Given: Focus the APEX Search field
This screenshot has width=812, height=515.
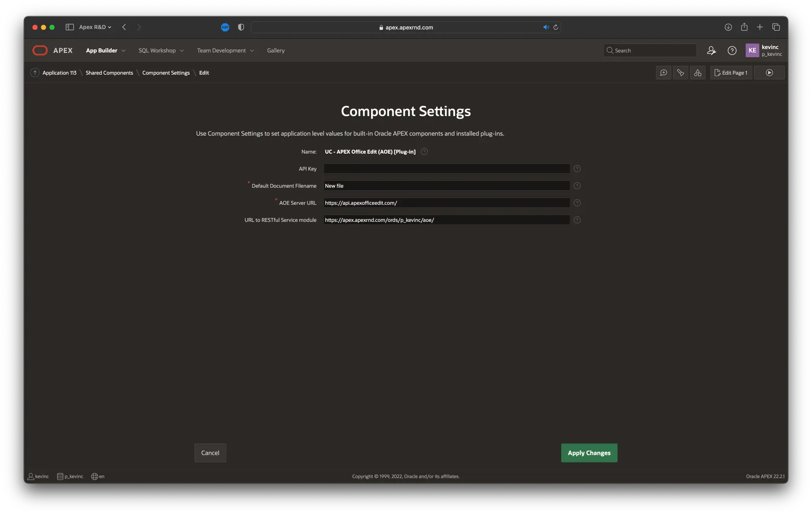Looking at the screenshot, I should point(650,50).
